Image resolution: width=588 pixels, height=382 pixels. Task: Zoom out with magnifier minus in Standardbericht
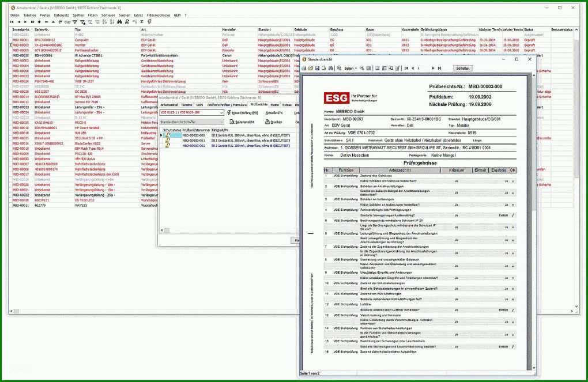[362, 68]
